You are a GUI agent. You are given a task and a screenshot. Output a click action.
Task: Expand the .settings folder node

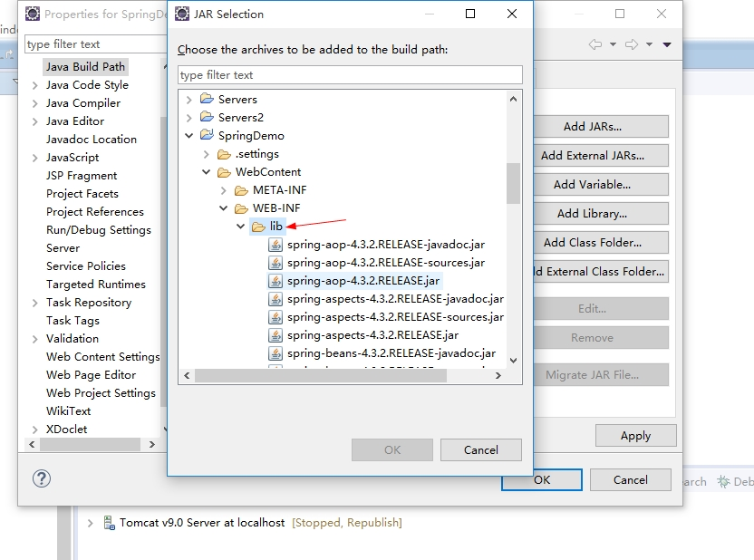207,154
